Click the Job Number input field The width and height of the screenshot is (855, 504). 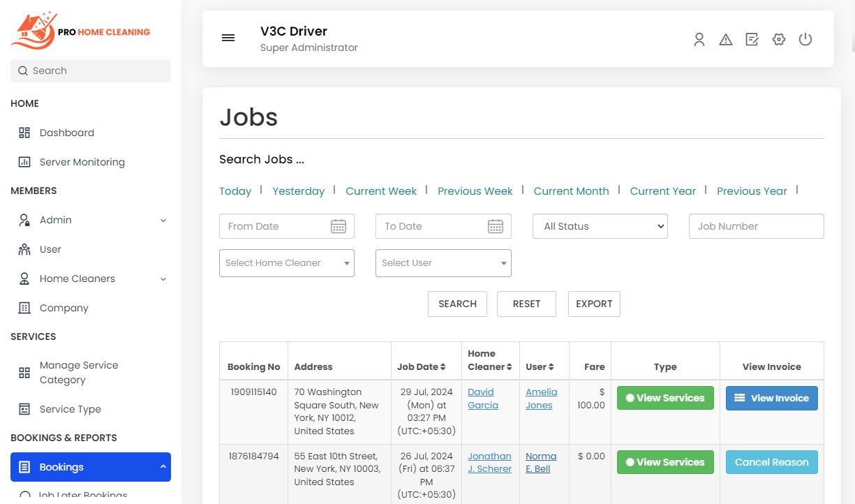[756, 226]
